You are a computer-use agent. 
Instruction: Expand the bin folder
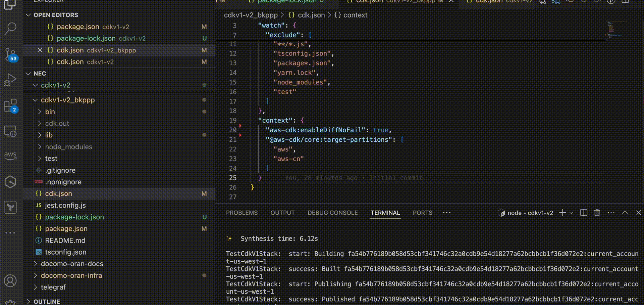point(50,112)
